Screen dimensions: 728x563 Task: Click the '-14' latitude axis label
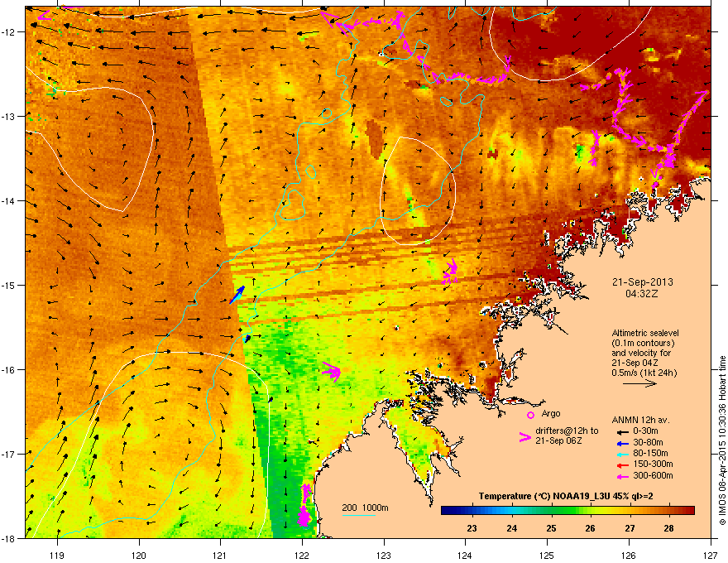click(9, 201)
